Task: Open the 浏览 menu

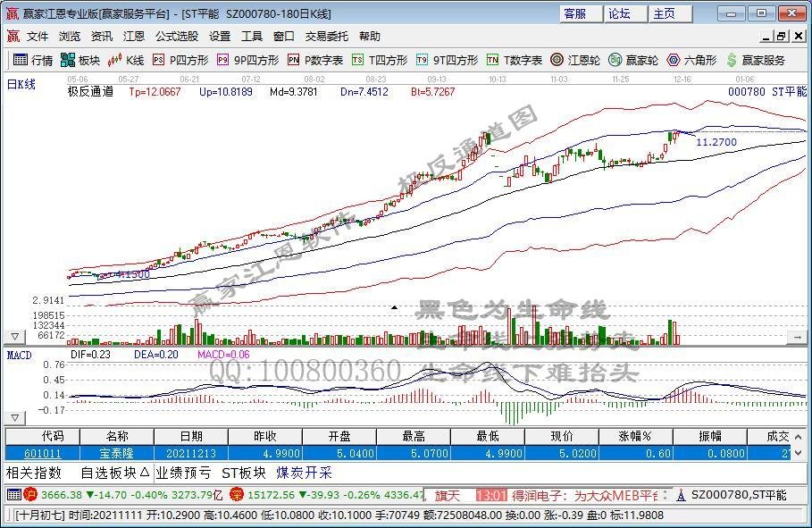Action: pyautogui.click(x=70, y=37)
